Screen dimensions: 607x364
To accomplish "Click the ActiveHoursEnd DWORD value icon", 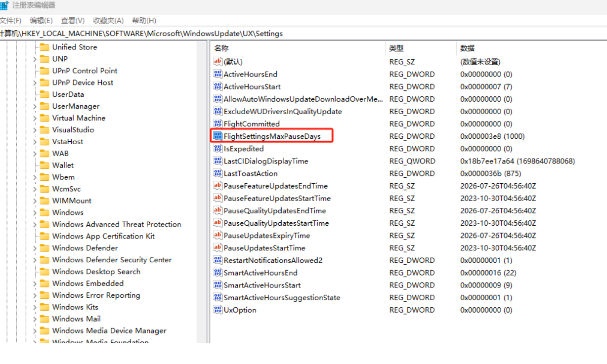I will pyautogui.click(x=217, y=74).
